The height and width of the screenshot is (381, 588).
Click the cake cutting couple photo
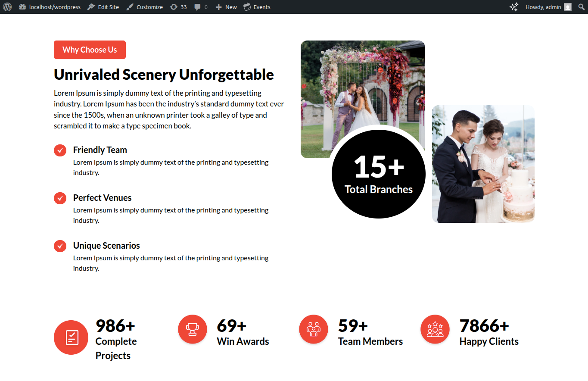click(483, 164)
